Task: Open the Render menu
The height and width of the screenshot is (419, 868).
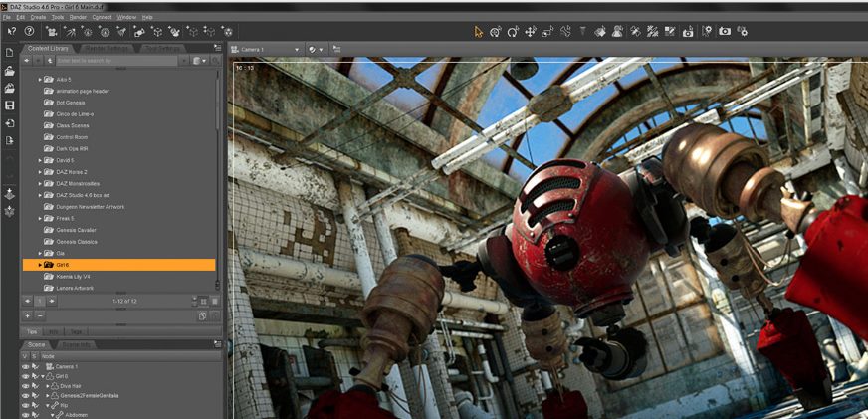Action: (78, 17)
